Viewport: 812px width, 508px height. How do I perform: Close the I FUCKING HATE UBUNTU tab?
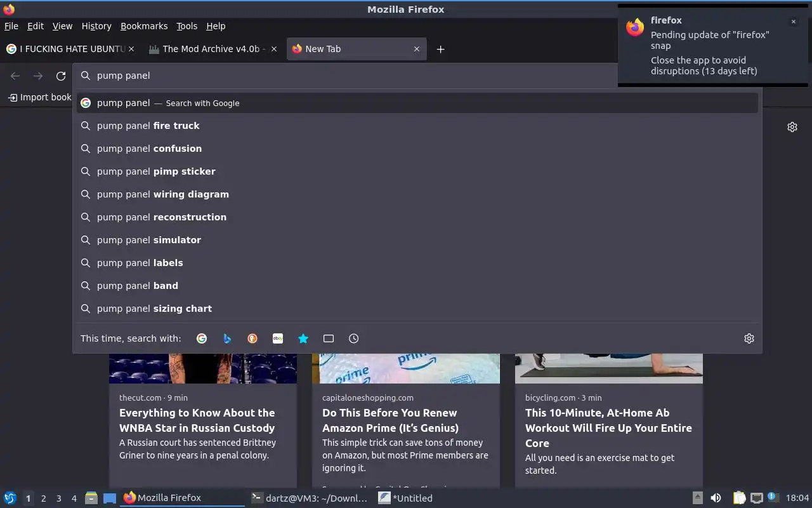(131, 49)
